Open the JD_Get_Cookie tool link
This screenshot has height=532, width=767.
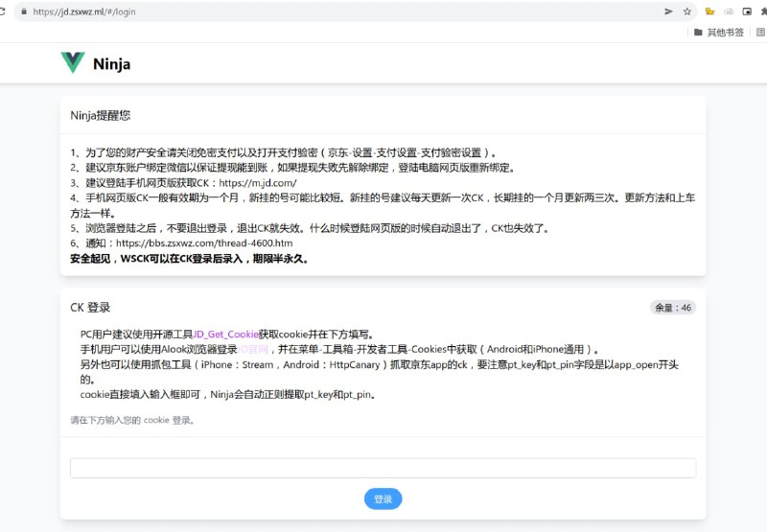coord(226,334)
